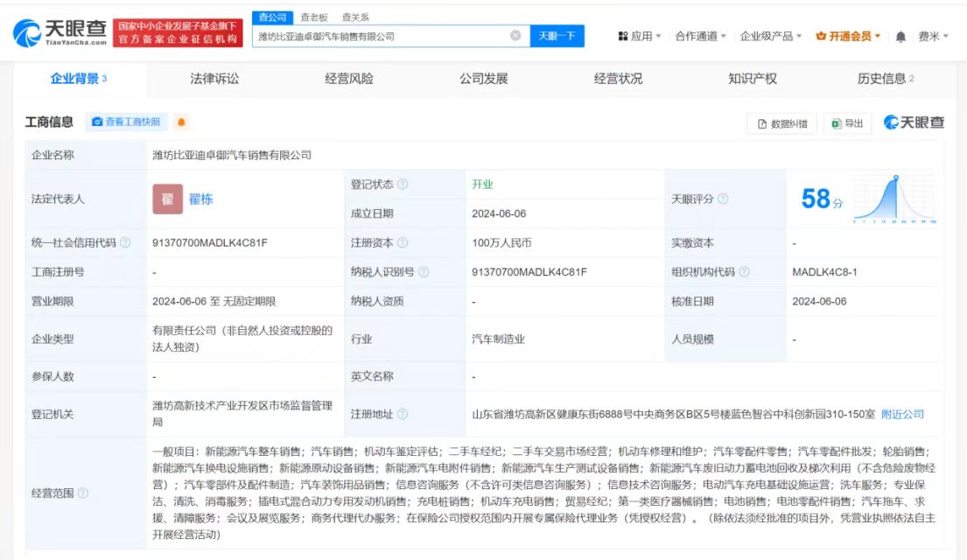Expand the 企业级产品 dropdown
This screenshot has width=967, height=560.
coord(771,37)
